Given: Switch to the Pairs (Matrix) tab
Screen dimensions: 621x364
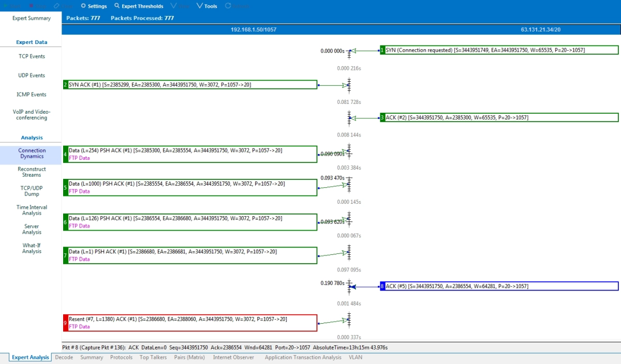Looking at the screenshot, I should [x=189, y=357].
